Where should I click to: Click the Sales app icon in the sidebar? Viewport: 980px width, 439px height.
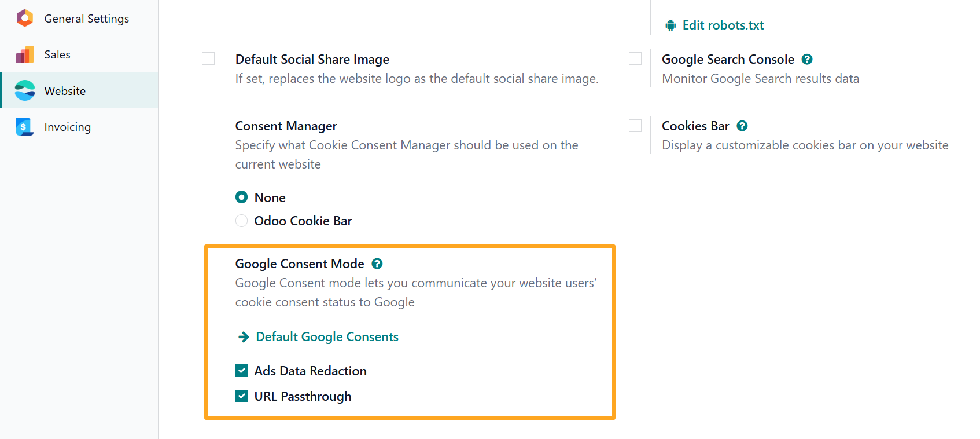pyautogui.click(x=24, y=54)
